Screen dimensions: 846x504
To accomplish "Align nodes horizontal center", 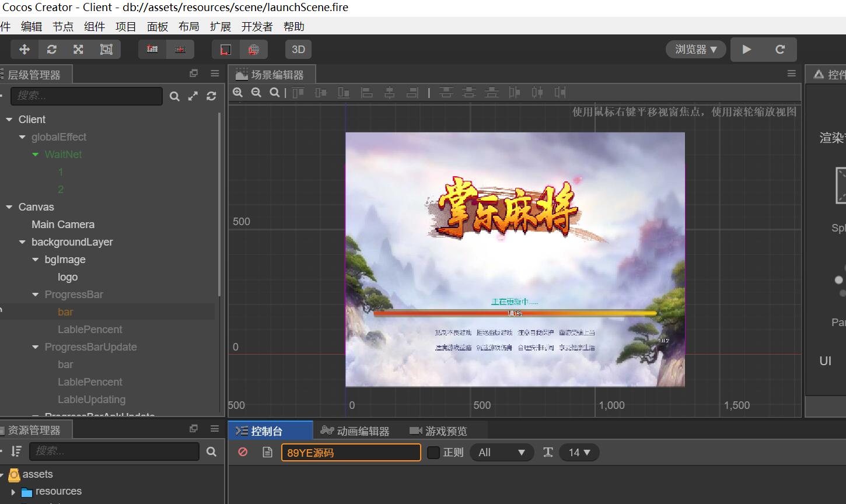I will 389,92.
